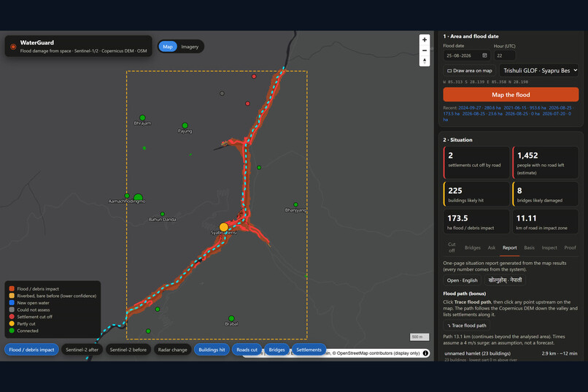This screenshot has height=392, width=588.
Task: Switch to the Ask tab
Action: (x=492, y=247)
